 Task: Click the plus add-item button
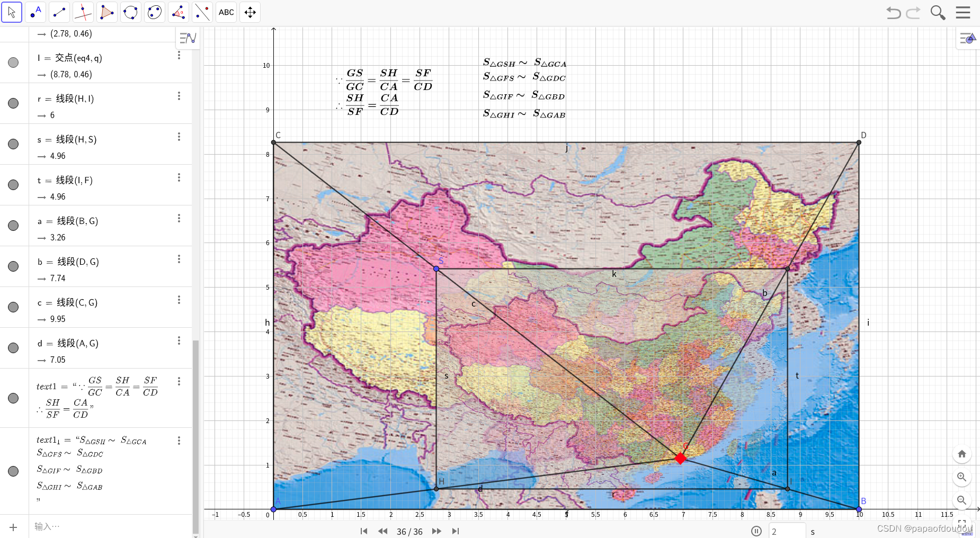[x=13, y=527]
